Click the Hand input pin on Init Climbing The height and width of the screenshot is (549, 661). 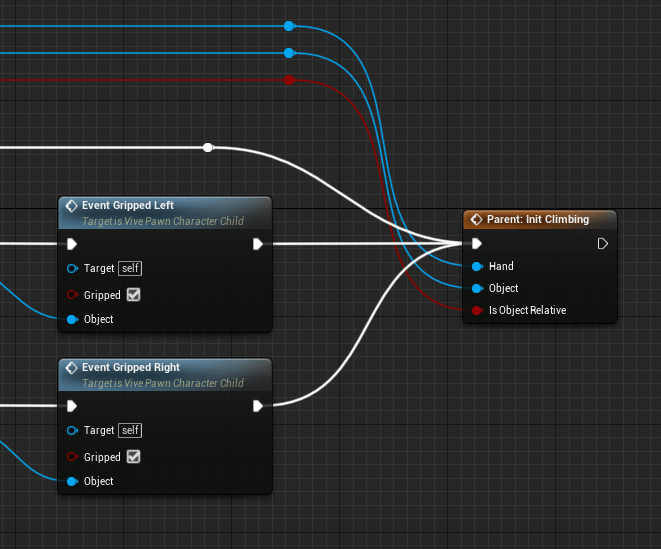(478, 266)
